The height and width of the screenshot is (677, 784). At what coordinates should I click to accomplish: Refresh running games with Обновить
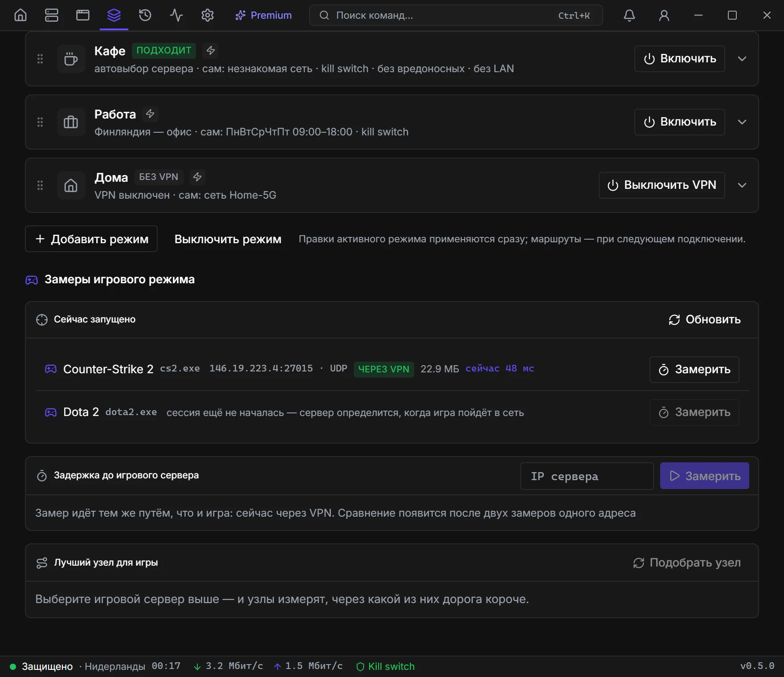(x=704, y=320)
